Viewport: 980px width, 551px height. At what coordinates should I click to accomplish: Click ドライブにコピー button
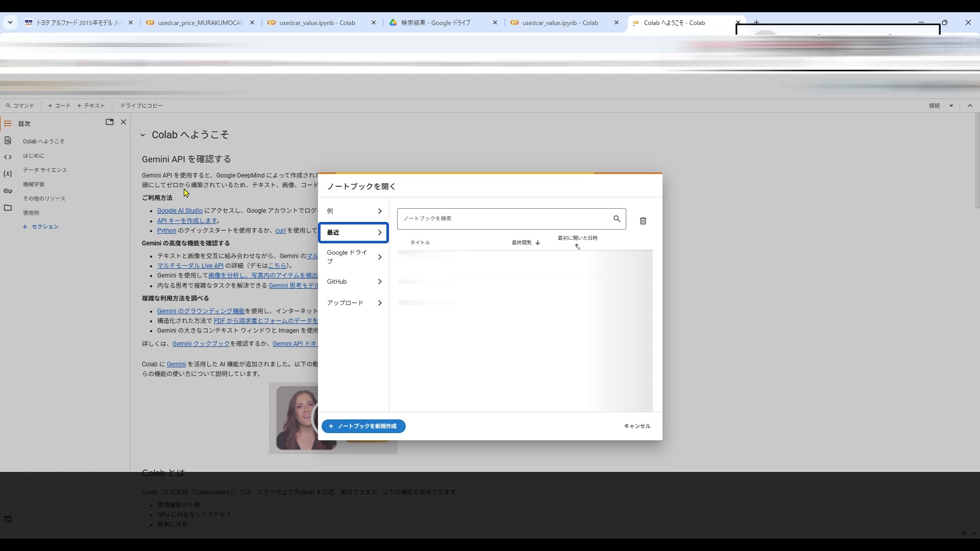click(141, 106)
